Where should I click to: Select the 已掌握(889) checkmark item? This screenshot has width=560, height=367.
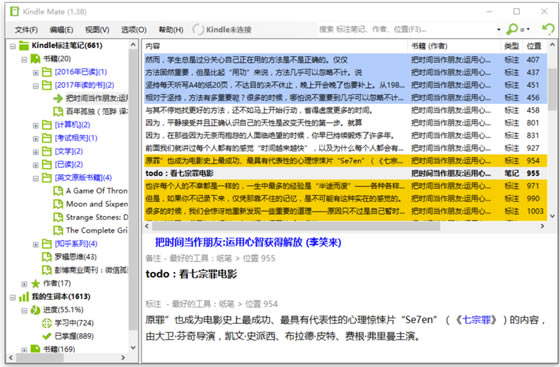pos(68,336)
